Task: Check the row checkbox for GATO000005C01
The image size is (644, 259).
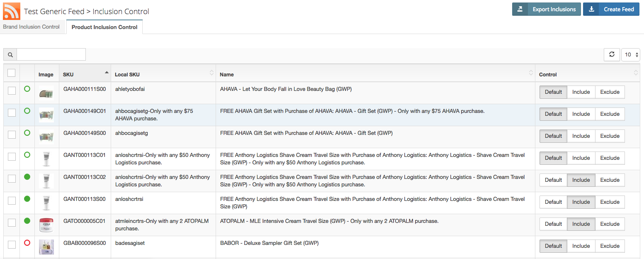Action: pos(12,222)
